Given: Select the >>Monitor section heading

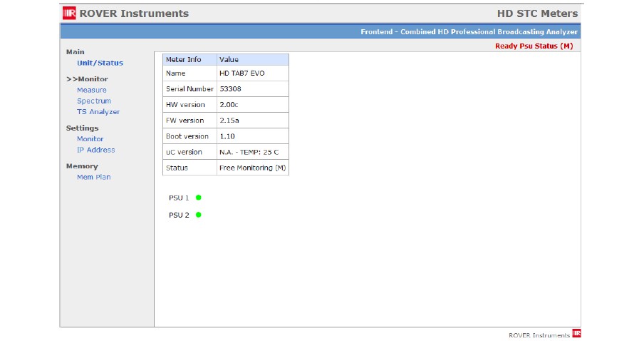Looking at the screenshot, I should point(87,79).
